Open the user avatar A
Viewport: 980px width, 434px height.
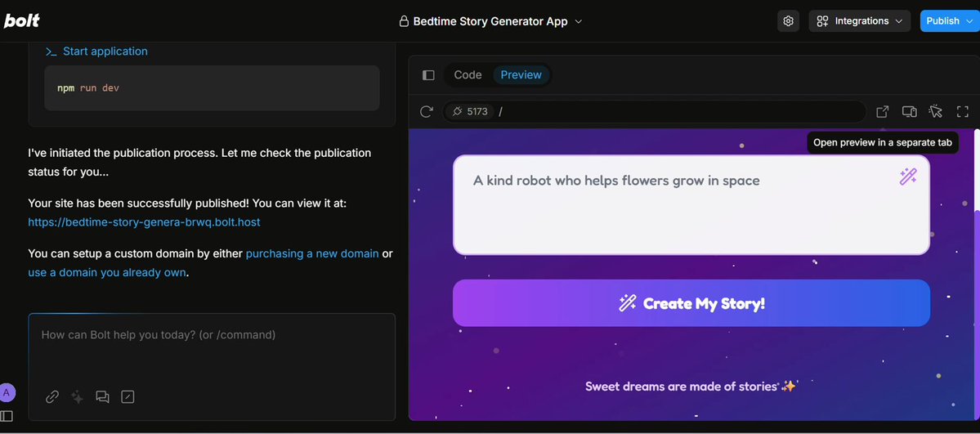point(7,393)
